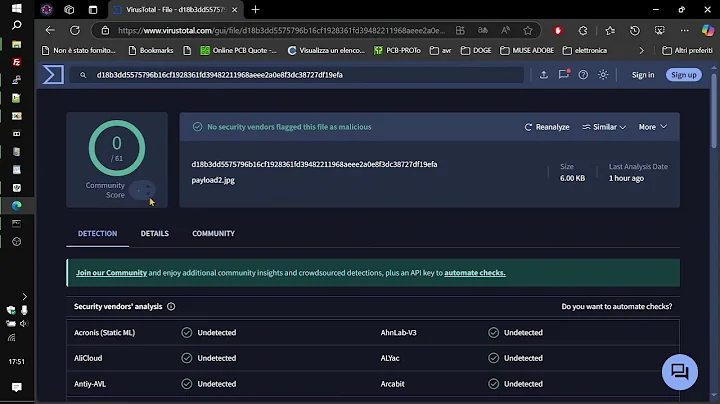The image size is (720, 404).
Task: Click the VirusTotal logo icon
Action: [53, 75]
